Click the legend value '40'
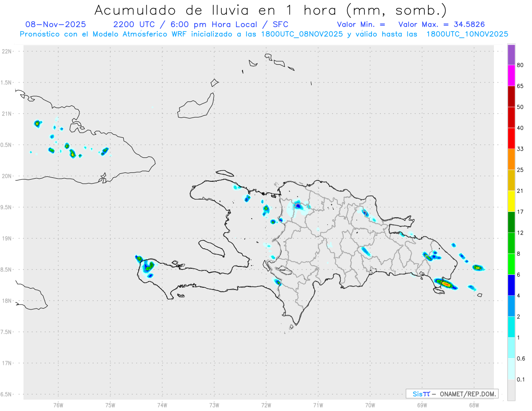The width and height of the screenshot is (532, 411). (520, 128)
